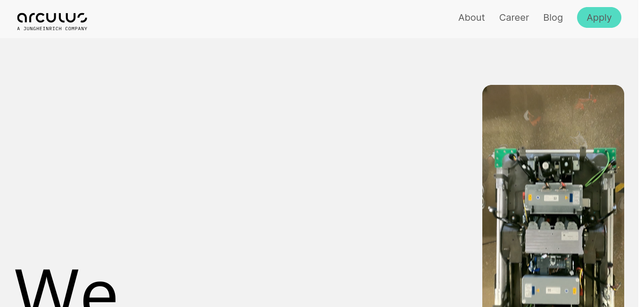This screenshot has width=644, height=307.
Task: Select the robot chassis photo
Action: [x=553, y=196]
